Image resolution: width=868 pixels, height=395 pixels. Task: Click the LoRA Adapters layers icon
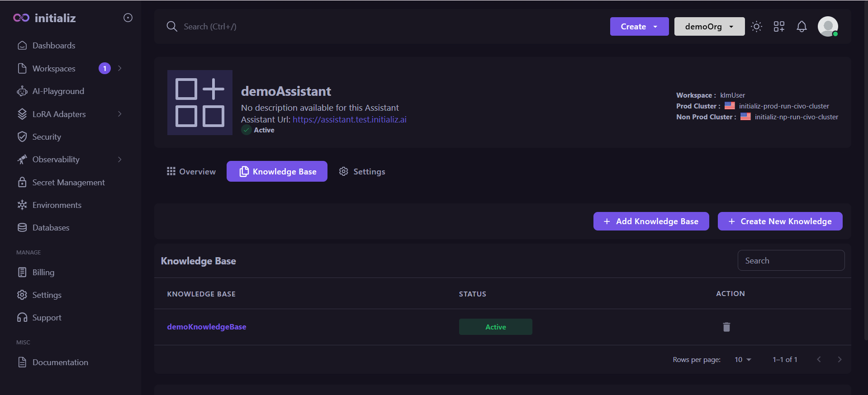pyautogui.click(x=22, y=114)
